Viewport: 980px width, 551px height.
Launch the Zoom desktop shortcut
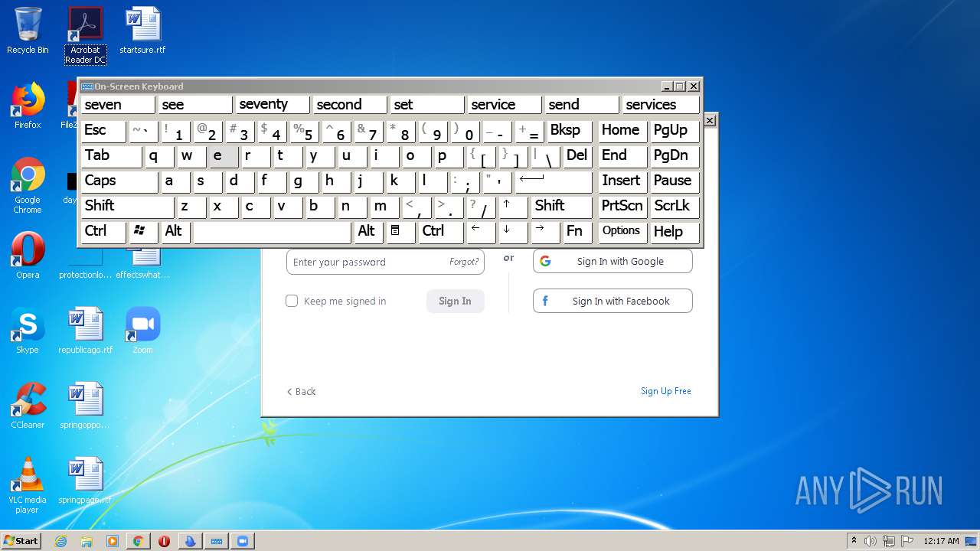pos(142,331)
